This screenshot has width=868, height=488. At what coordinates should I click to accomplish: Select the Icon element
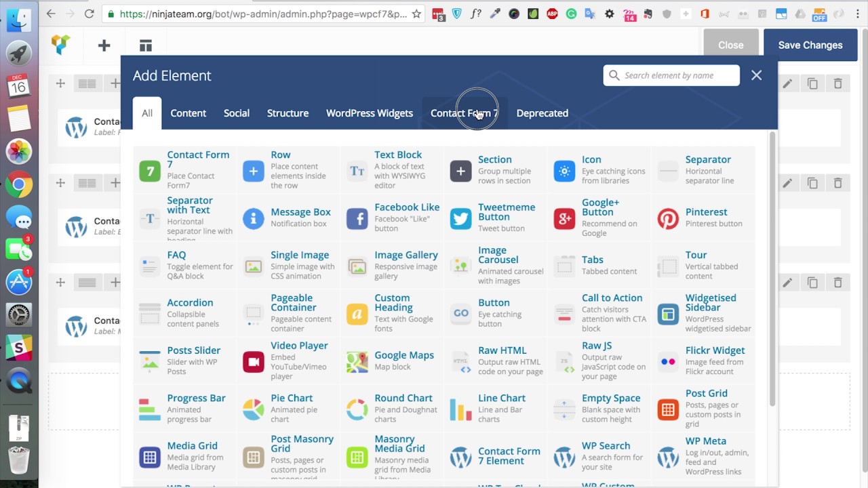pyautogui.click(x=599, y=170)
